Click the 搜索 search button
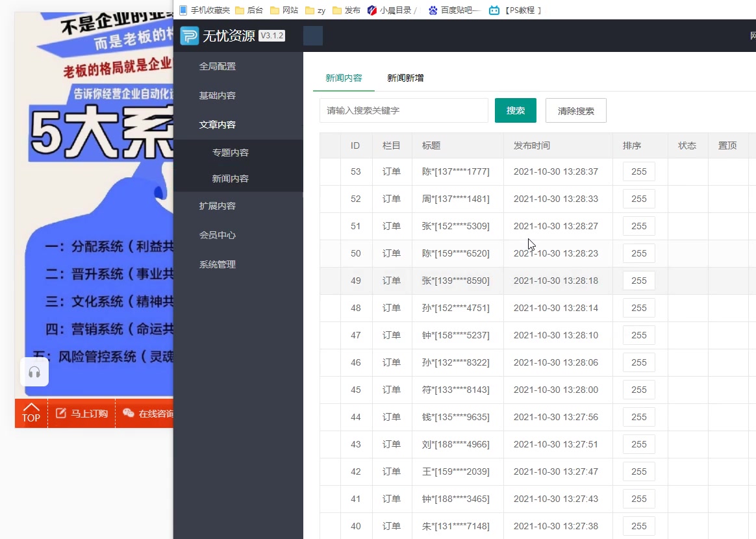 (x=515, y=110)
